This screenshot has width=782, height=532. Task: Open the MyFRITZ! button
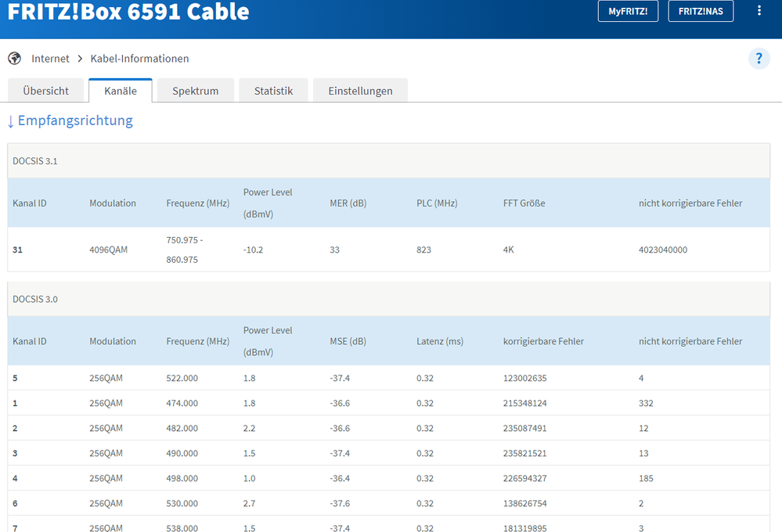(x=628, y=11)
